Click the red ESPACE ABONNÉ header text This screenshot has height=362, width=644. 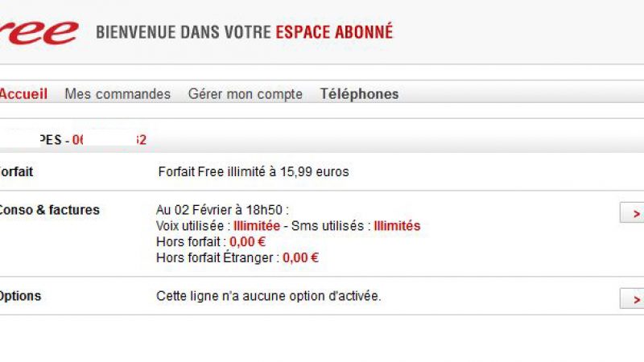334,33
